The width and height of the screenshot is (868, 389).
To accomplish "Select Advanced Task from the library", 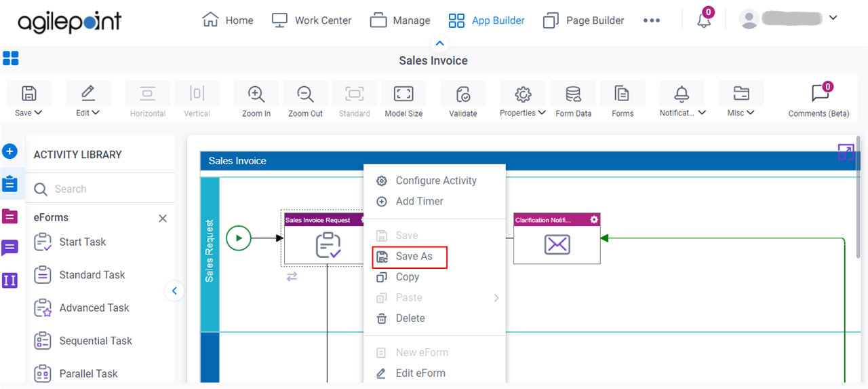I will click(x=81, y=308).
